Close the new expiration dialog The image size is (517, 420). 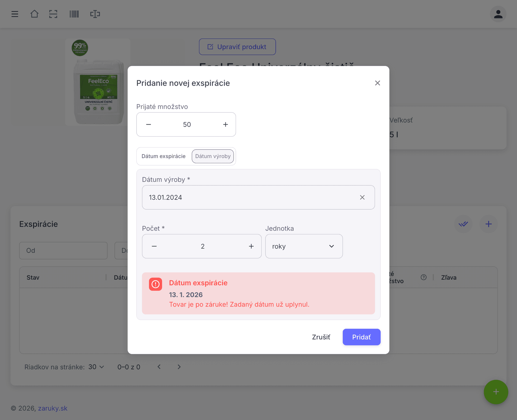point(377,83)
